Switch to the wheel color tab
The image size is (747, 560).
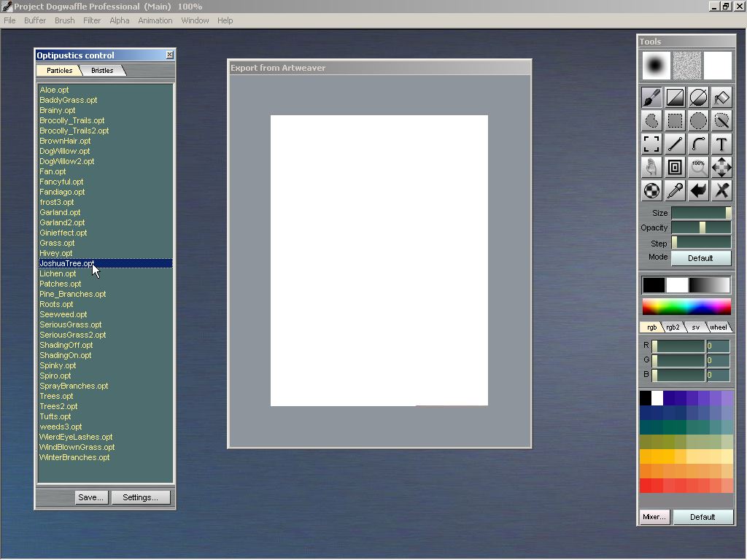pos(719,327)
